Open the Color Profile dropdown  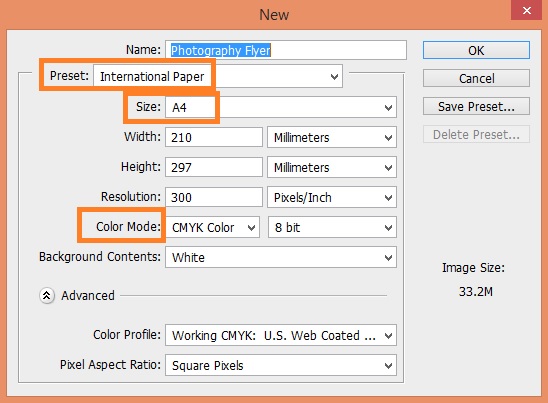[x=281, y=336]
